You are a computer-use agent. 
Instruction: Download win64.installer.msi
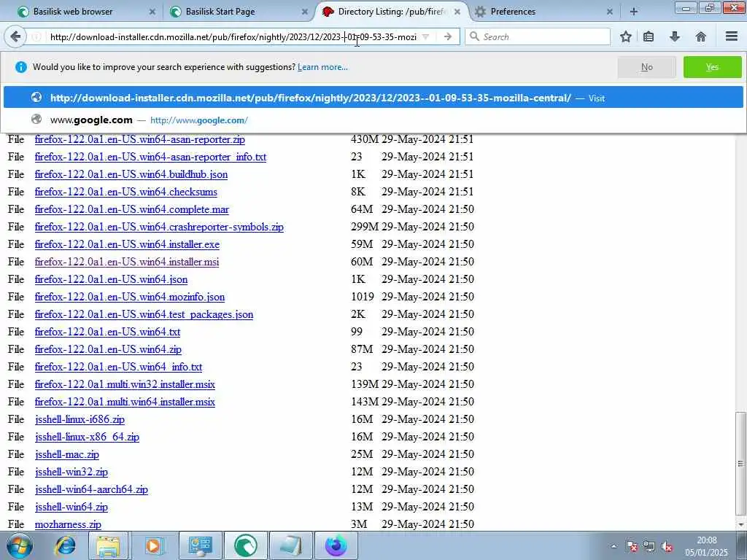tap(127, 262)
